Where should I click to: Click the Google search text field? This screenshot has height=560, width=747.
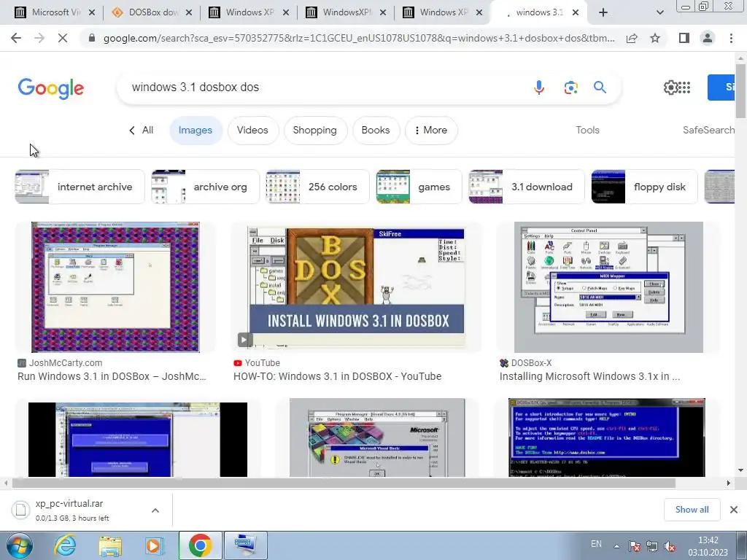tap(324, 87)
